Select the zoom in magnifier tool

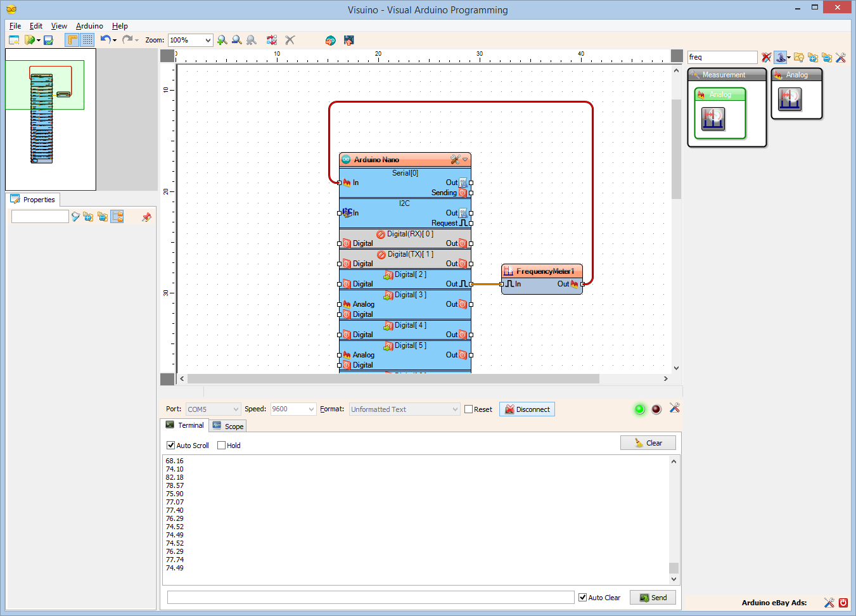[x=222, y=40]
